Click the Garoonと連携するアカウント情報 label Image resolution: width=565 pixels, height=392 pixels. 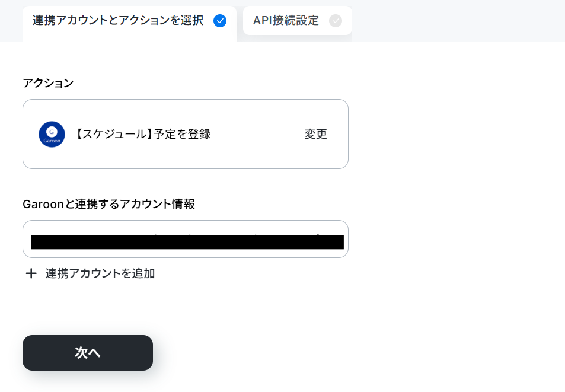[x=108, y=204]
